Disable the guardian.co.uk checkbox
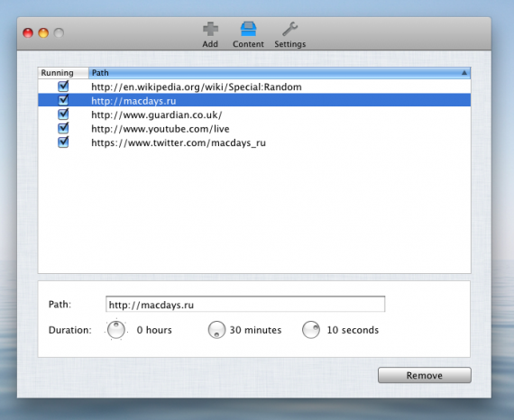Screen dimensions: 514x420 click(x=63, y=114)
